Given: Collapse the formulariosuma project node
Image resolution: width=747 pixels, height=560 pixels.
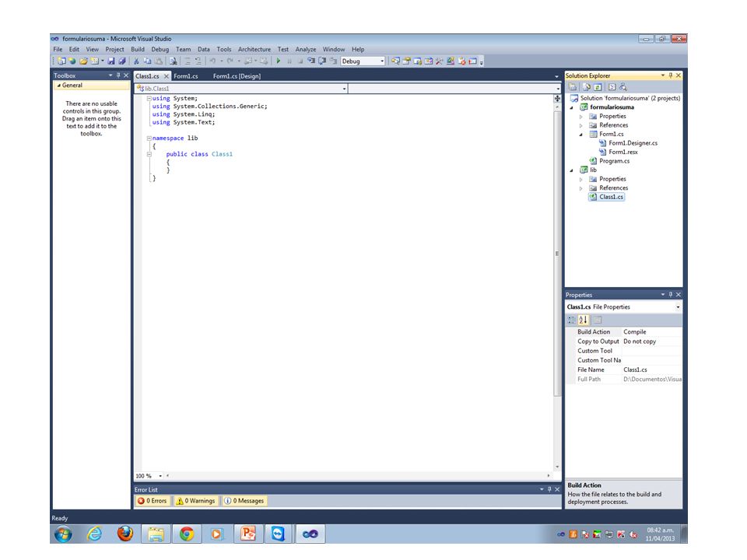Looking at the screenshot, I should tap(572, 107).
